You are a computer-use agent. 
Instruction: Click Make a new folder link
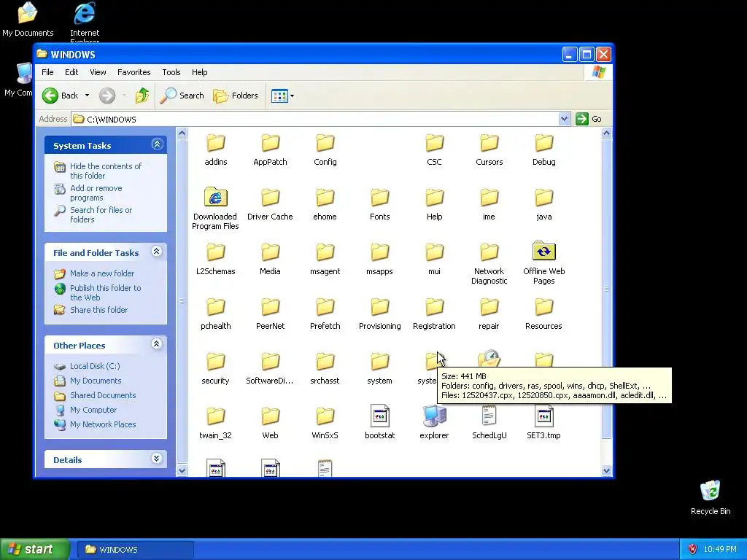pyautogui.click(x=102, y=273)
